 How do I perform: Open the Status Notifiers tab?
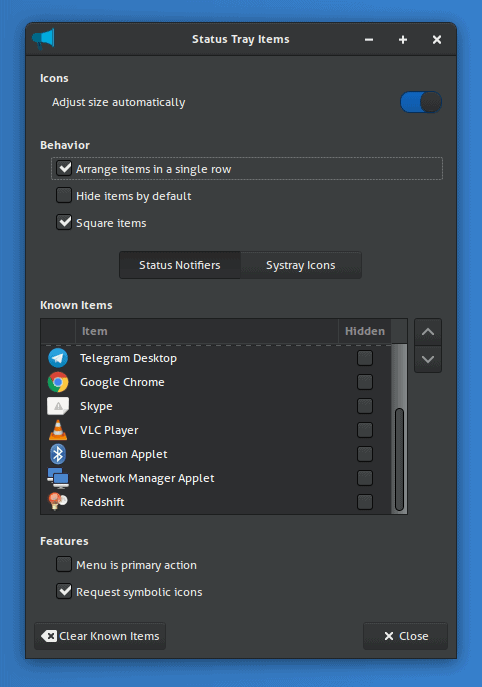click(x=180, y=265)
